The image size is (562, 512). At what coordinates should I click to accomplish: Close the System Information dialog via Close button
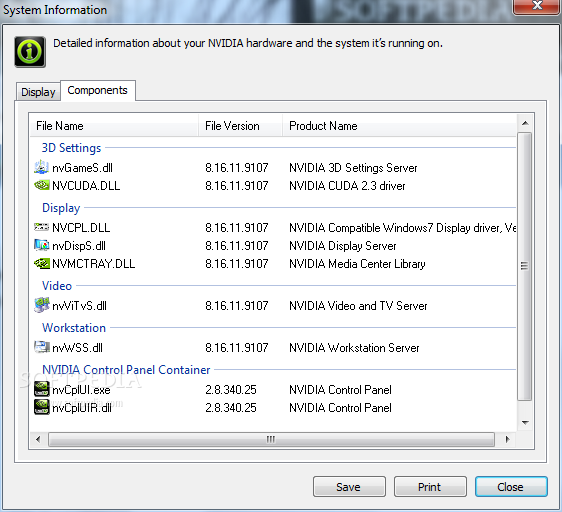(x=511, y=487)
